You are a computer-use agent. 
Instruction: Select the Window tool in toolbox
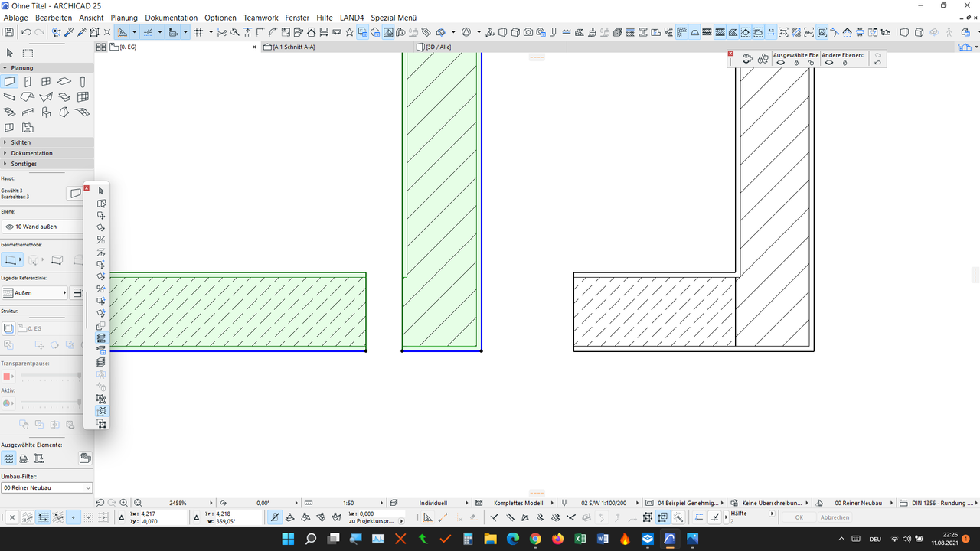point(46,81)
